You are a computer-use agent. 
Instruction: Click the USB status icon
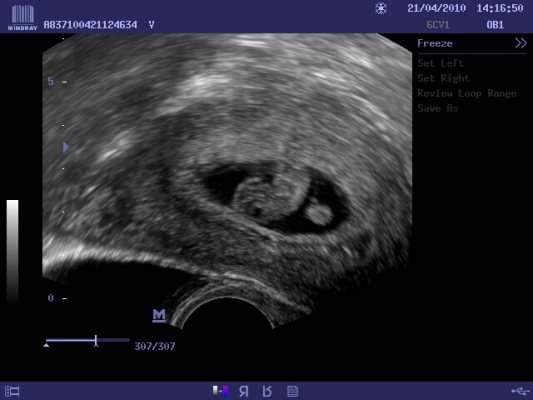click(520, 392)
